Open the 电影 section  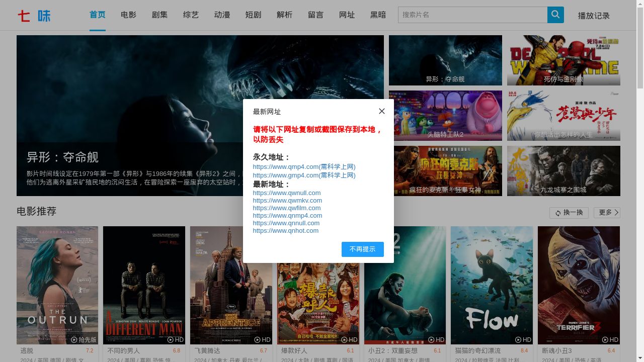tap(129, 15)
